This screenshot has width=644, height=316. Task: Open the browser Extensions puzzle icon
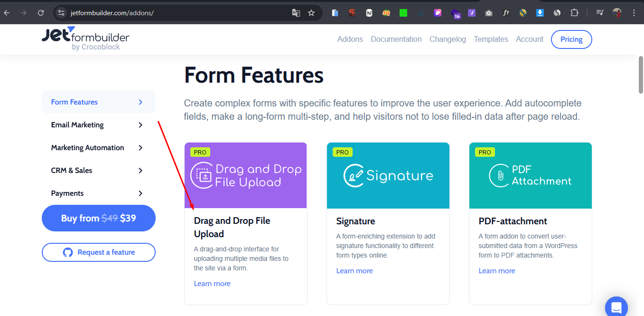tap(575, 13)
